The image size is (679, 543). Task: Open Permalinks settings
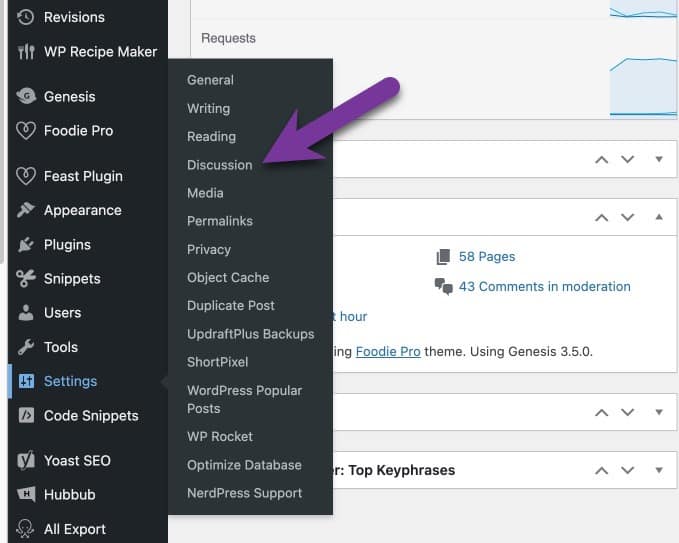click(220, 221)
